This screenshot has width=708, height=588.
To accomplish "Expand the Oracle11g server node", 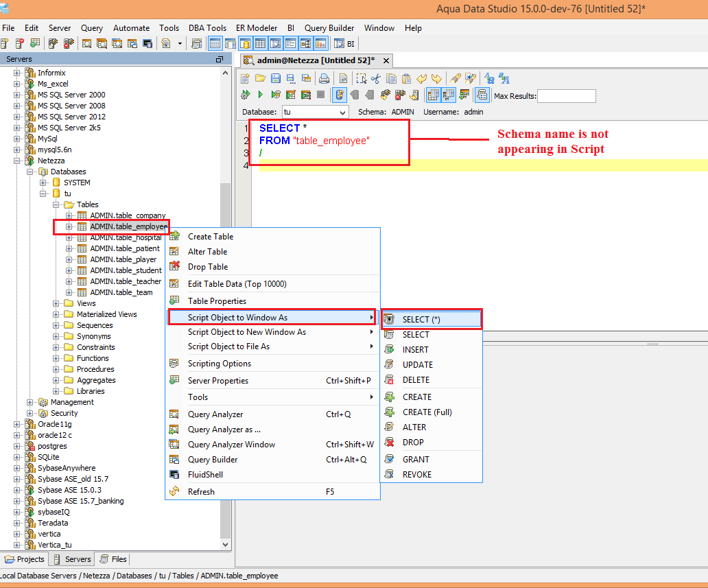I will coord(16,424).
